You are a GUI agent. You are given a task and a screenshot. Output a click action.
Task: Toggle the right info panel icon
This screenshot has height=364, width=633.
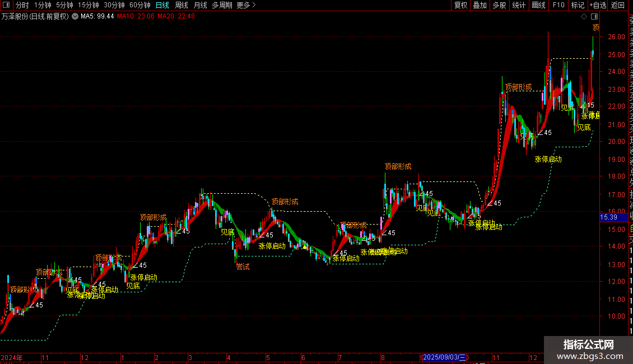coord(594,17)
